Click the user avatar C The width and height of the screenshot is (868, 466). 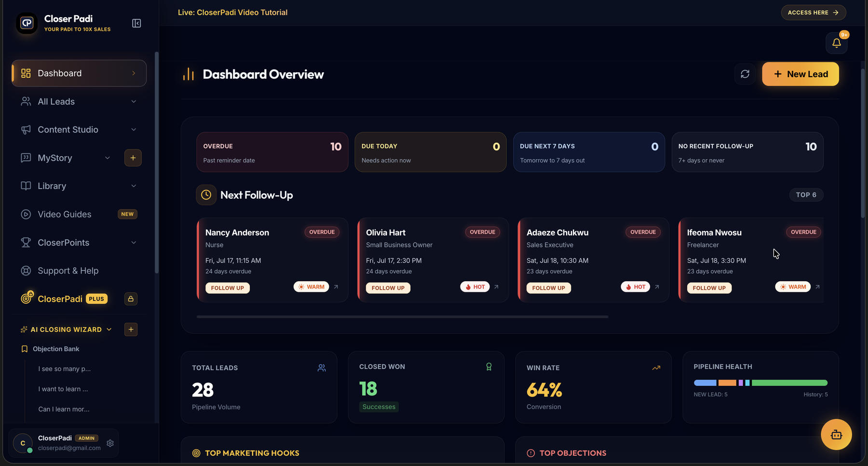tap(23, 443)
